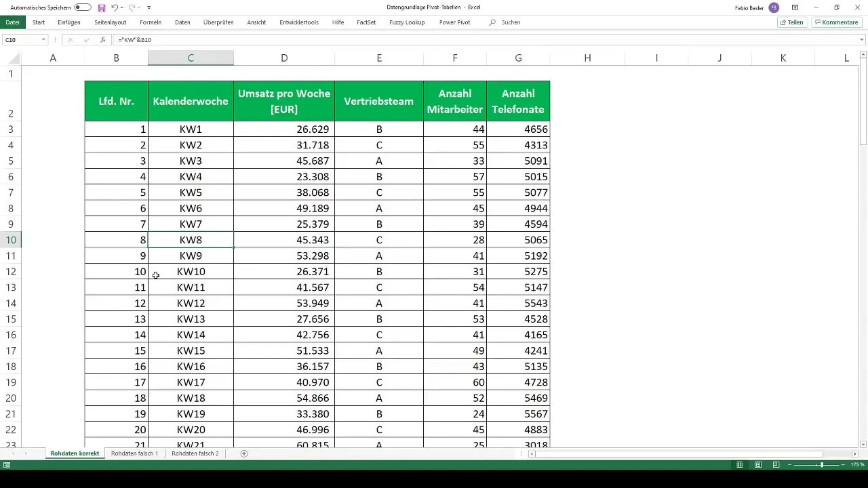
Task: Open the Name Box dropdown arrow
Action: tap(43, 40)
